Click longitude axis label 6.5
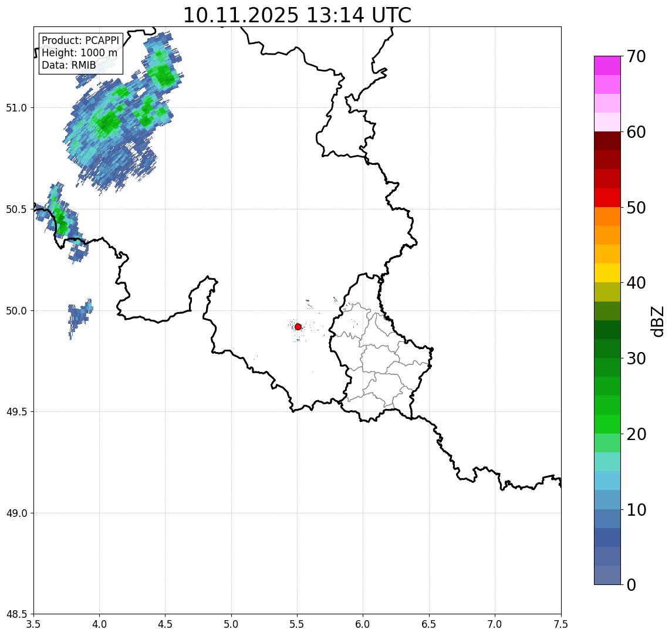This screenshot has width=672, height=636. (429, 624)
